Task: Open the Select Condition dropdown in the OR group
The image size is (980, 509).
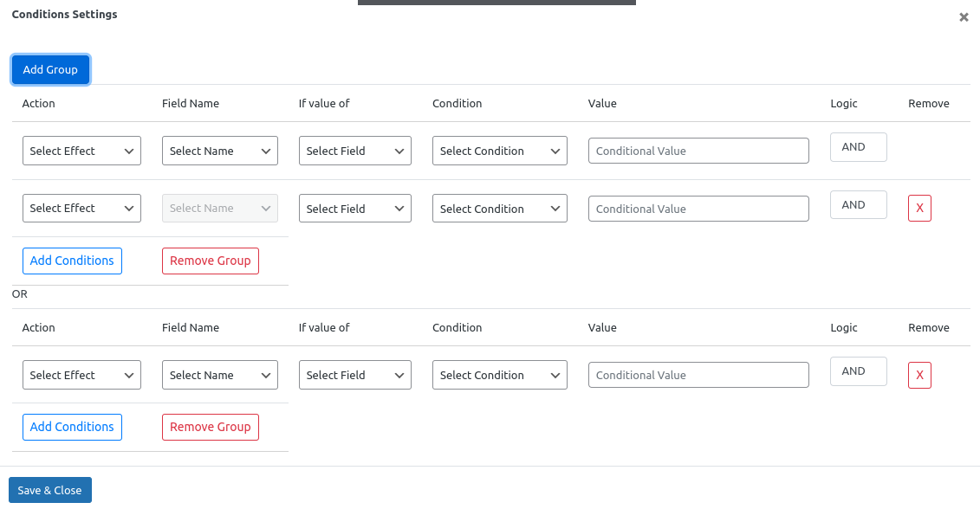Action: point(499,375)
